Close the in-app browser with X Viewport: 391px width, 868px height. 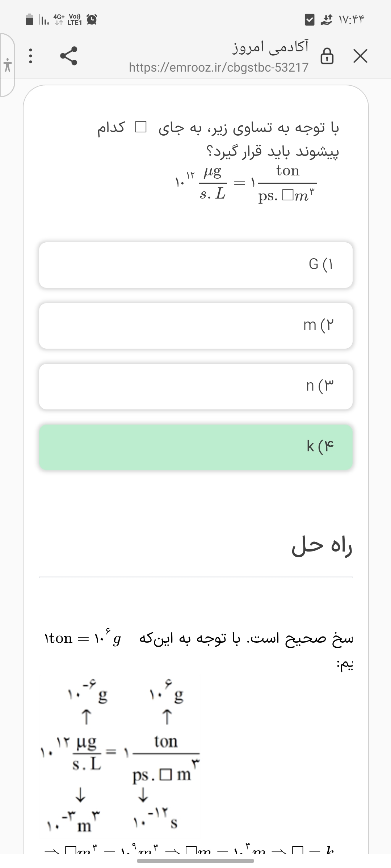click(x=360, y=56)
